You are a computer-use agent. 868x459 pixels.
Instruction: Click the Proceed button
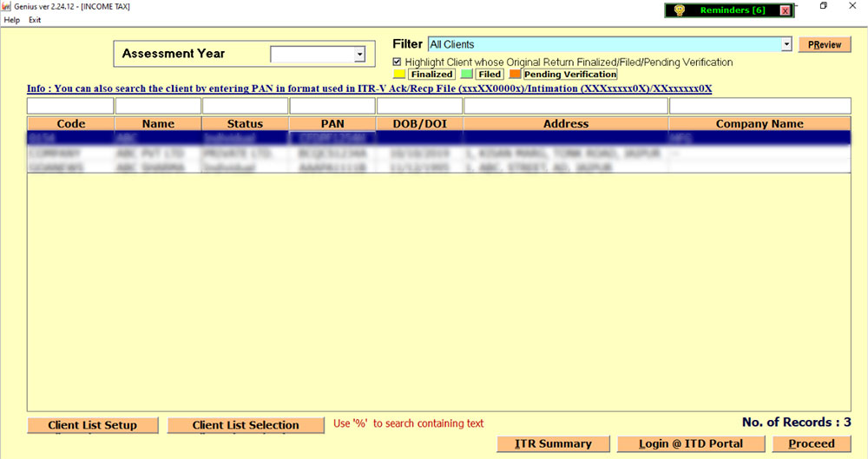pyautogui.click(x=812, y=443)
